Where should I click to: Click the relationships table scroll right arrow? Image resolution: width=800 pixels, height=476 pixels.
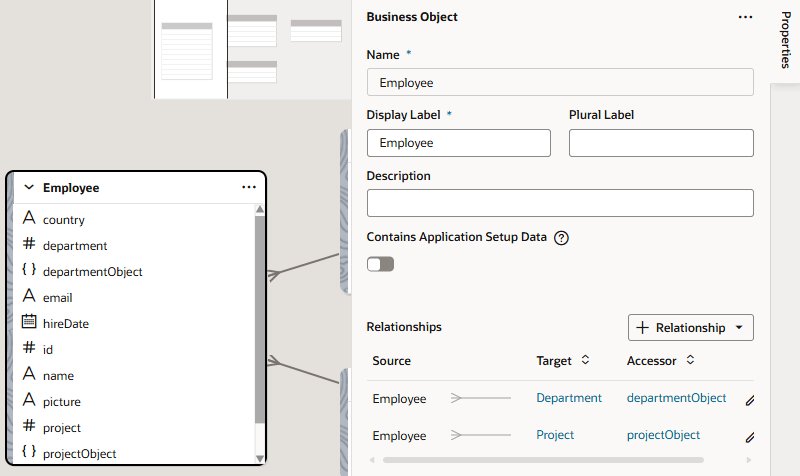click(x=749, y=460)
